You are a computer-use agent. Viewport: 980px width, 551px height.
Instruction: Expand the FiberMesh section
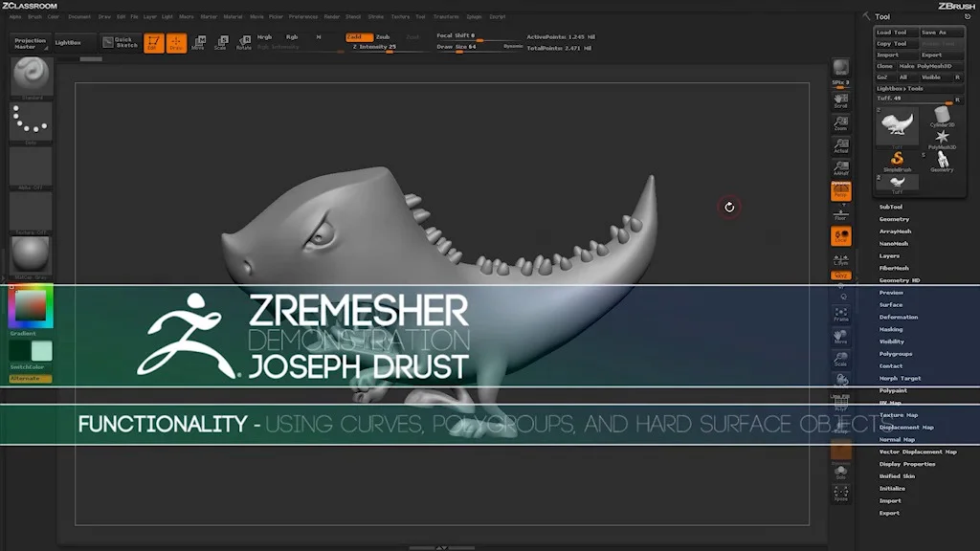[895, 268]
